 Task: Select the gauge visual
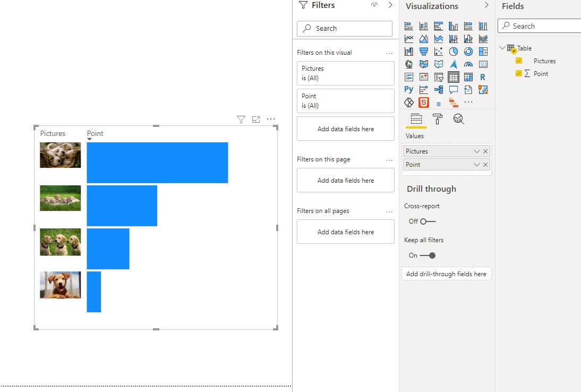point(468,64)
